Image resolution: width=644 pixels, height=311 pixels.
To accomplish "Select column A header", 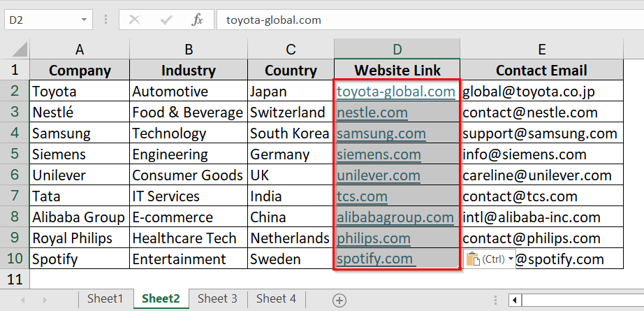I will click(80, 50).
